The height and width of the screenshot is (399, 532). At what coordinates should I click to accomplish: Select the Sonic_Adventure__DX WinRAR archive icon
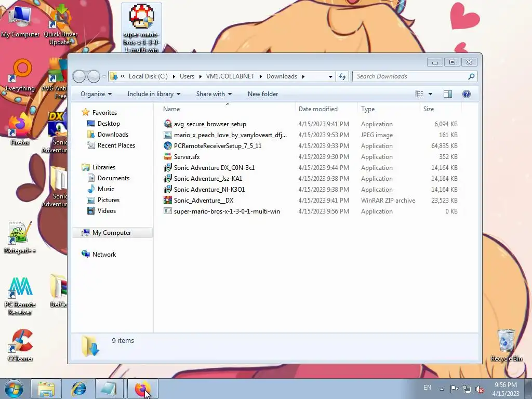tap(168, 200)
